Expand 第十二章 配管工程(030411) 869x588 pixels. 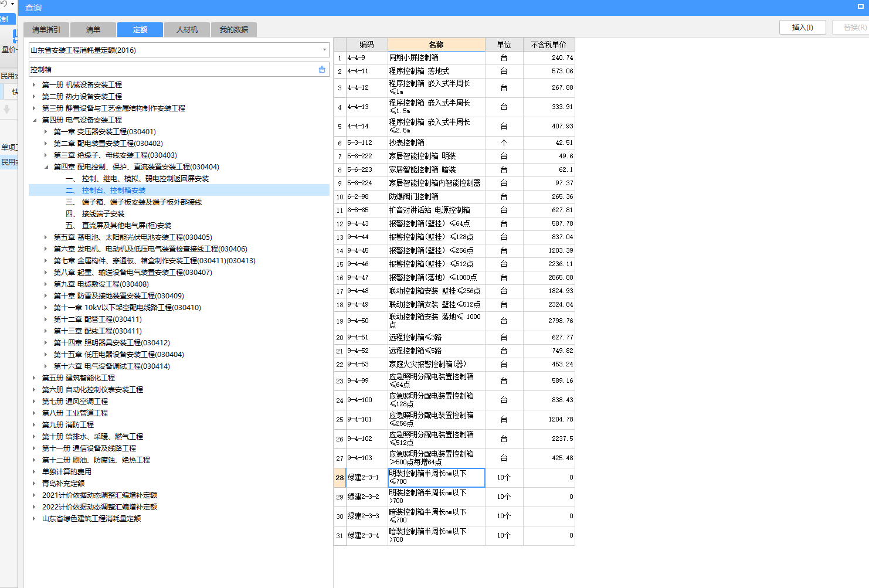click(x=46, y=319)
